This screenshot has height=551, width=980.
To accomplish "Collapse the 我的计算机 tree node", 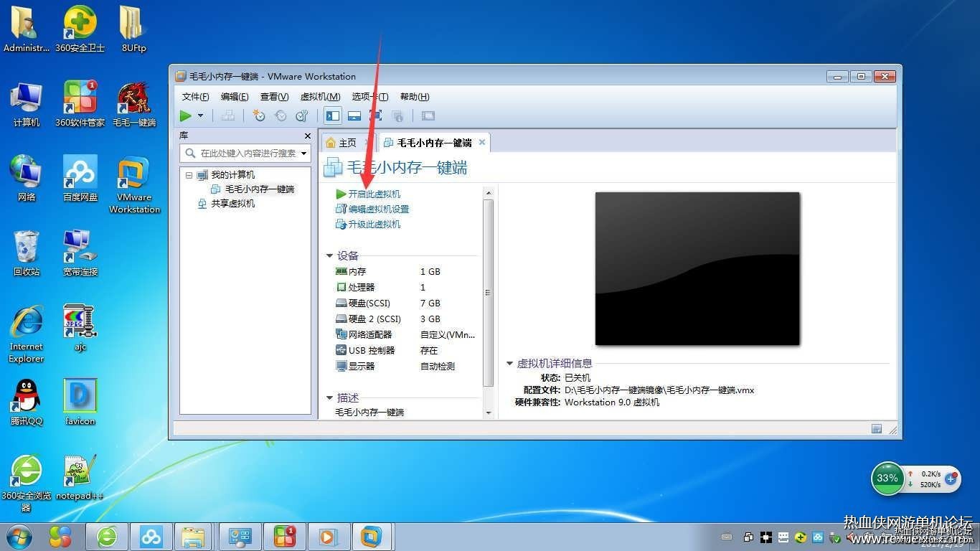I will pyautogui.click(x=189, y=175).
